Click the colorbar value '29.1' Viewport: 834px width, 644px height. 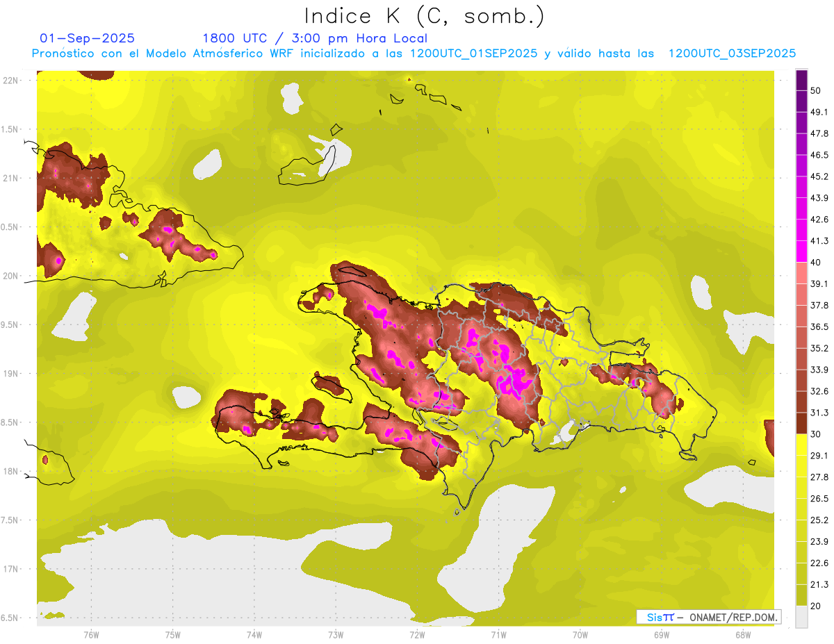point(819,456)
